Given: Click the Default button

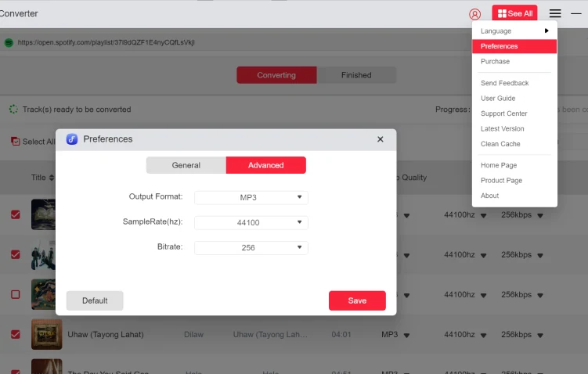Looking at the screenshot, I should 95,300.
